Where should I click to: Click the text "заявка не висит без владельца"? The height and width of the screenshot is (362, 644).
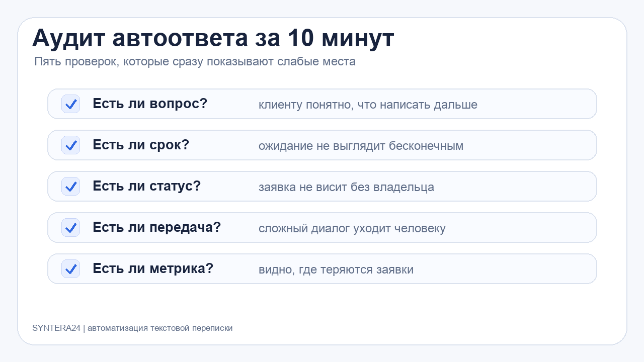(x=346, y=188)
